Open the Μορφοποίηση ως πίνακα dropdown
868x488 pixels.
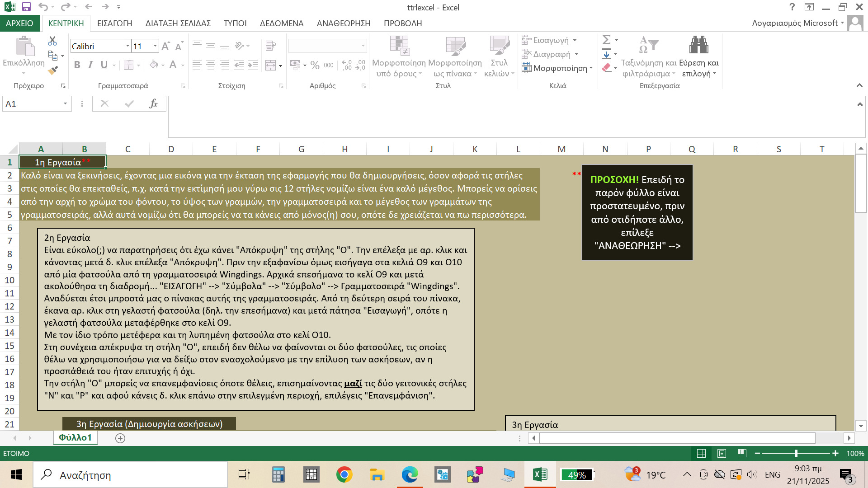[455, 56]
